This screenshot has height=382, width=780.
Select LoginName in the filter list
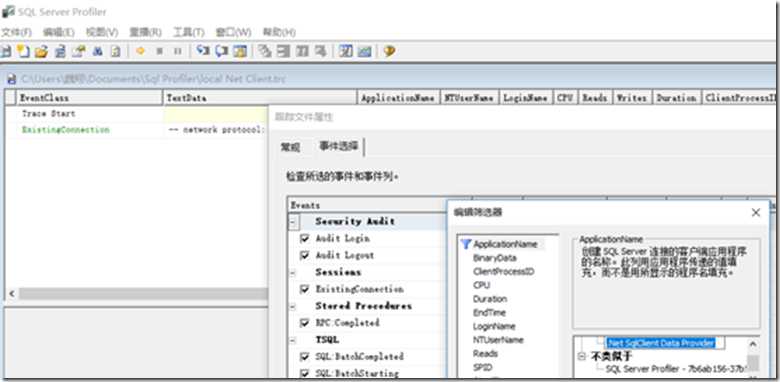coord(494,326)
